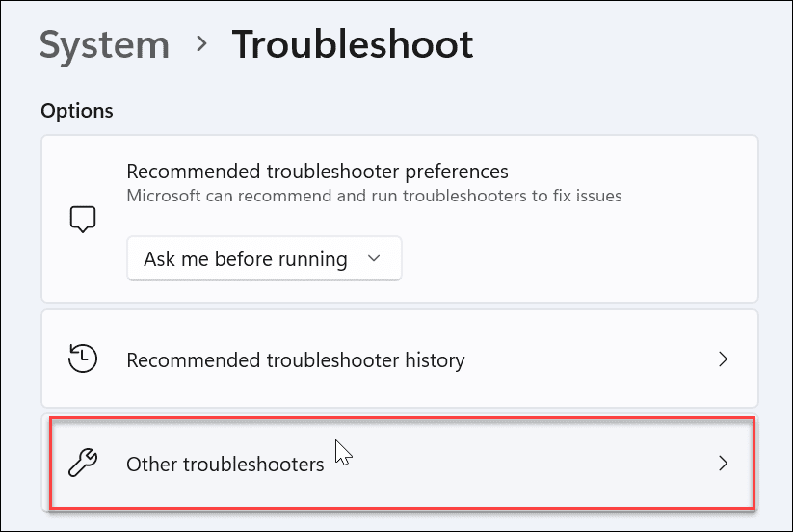Viewport: 793px width, 532px height.
Task: Click the Options section label
Action: click(x=77, y=111)
